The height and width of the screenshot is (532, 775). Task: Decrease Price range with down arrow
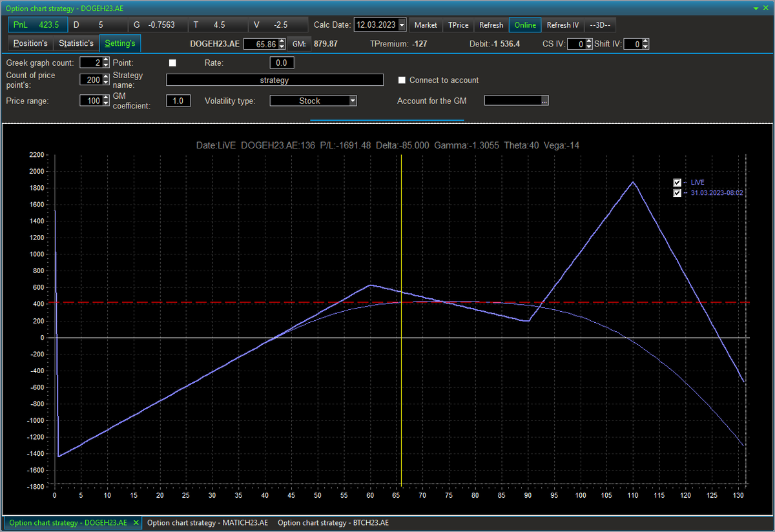click(106, 103)
